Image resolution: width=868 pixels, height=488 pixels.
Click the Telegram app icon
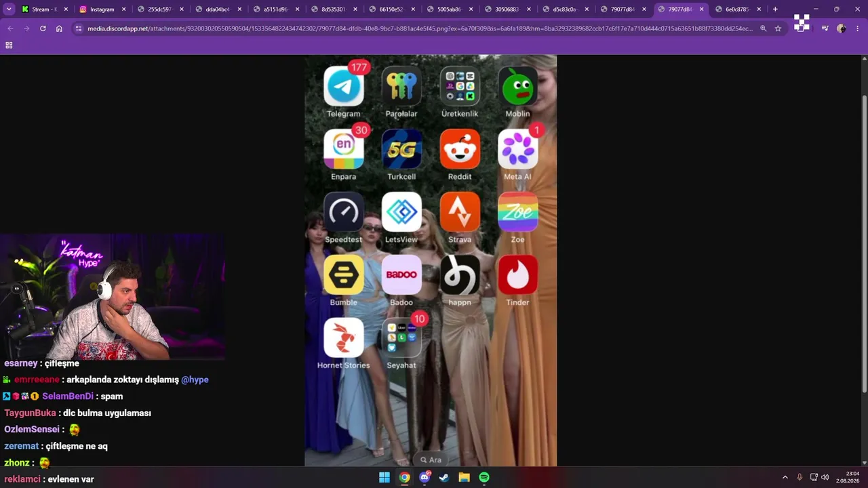tap(344, 86)
